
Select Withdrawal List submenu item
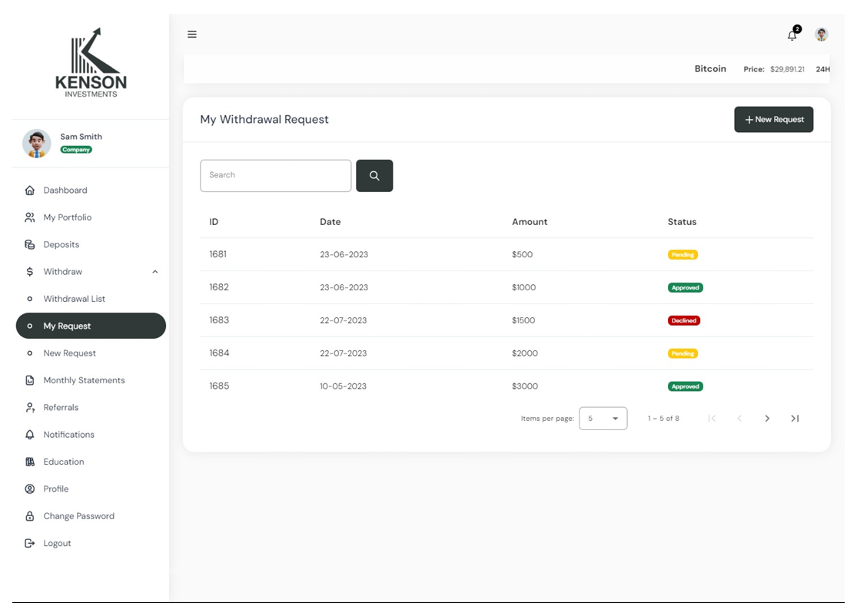(75, 299)
